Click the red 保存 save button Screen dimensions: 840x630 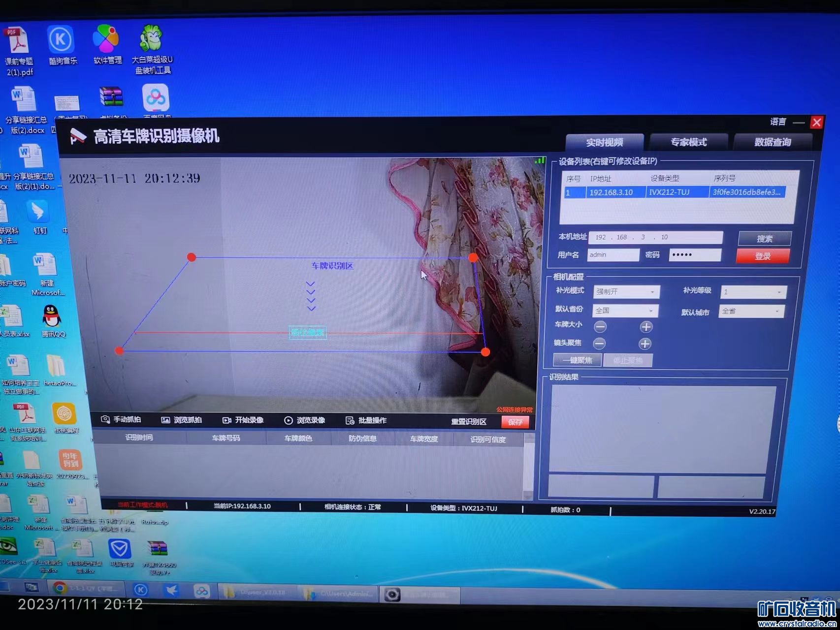[515, 422]
